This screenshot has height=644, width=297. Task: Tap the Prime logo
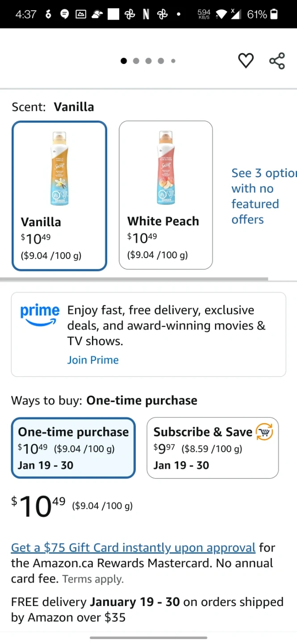(x=40, y=314)
